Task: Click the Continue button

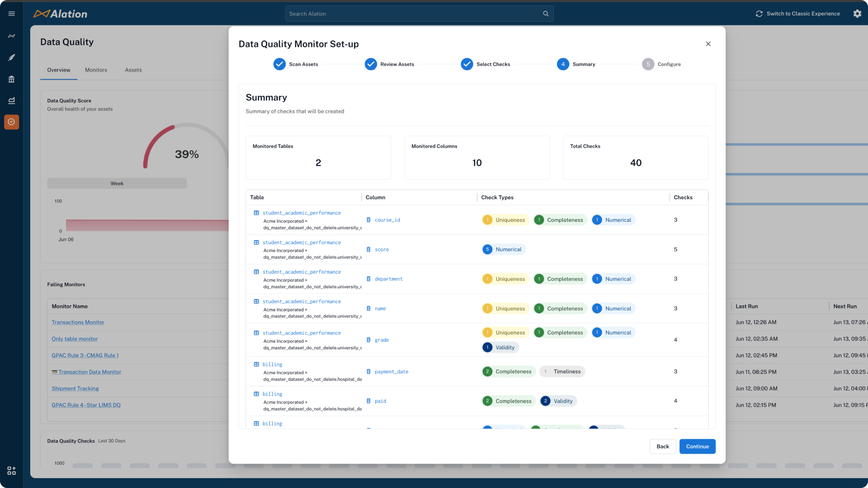Action: click(x=697, y=446)
